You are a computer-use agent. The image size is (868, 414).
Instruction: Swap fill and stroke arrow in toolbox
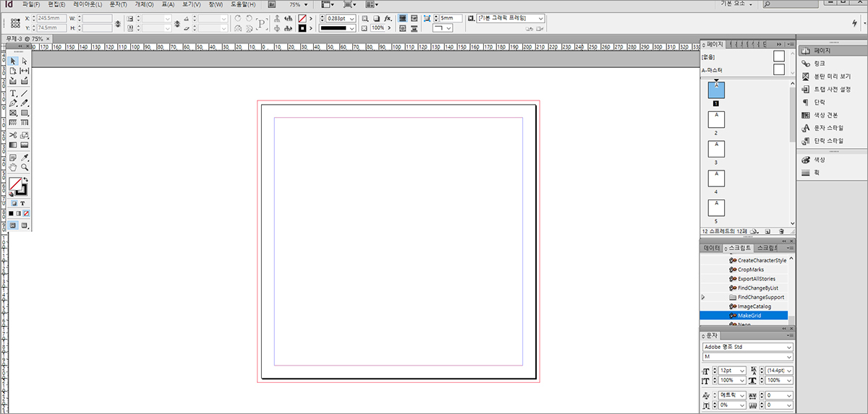pyautogui.click(x=26, y=180)
